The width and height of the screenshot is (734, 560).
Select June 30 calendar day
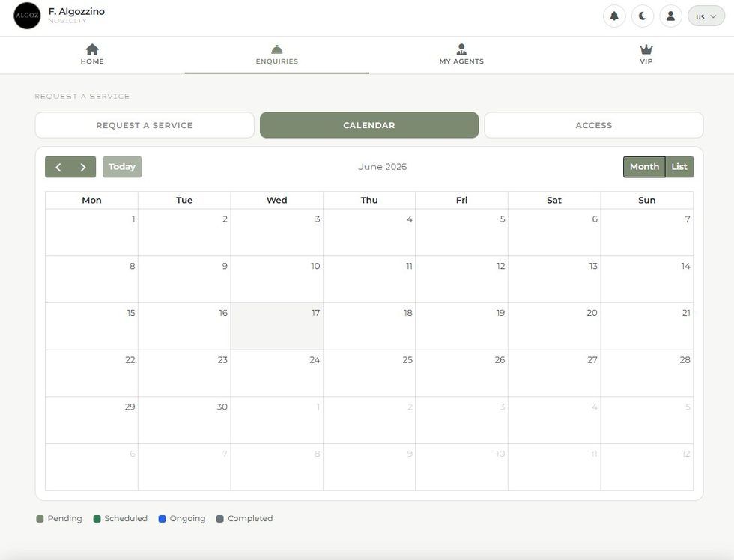pyautogui.click(x=184, y=420)
